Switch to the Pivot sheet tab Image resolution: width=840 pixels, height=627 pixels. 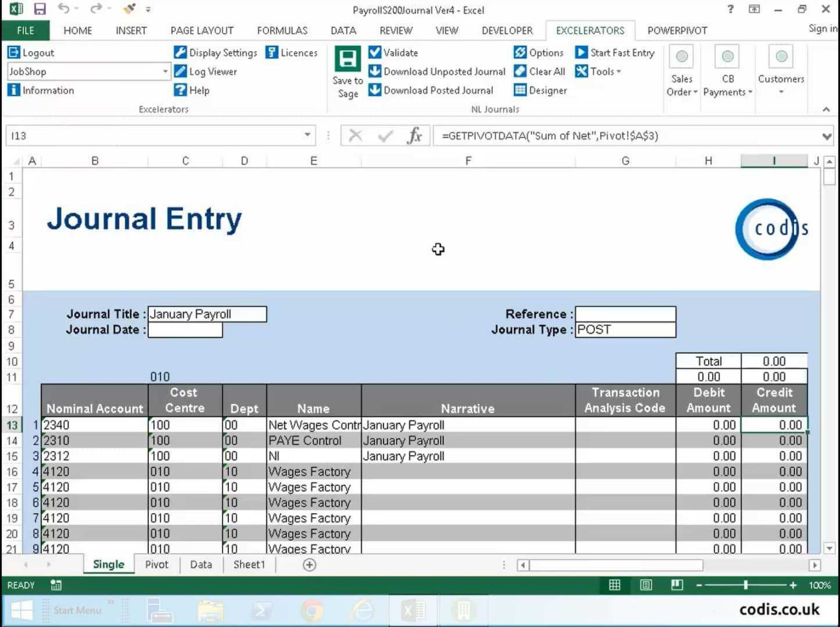pyautogui.click(x=156, y=564)
